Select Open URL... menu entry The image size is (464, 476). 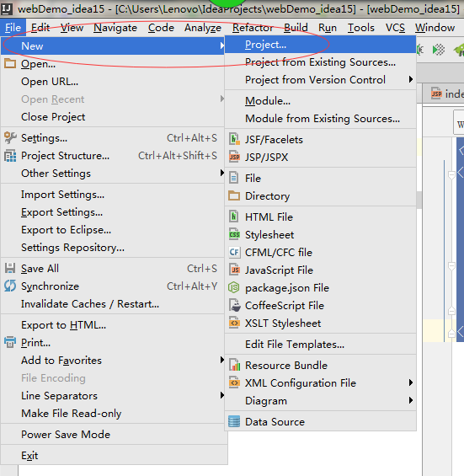tap(112, 82)
